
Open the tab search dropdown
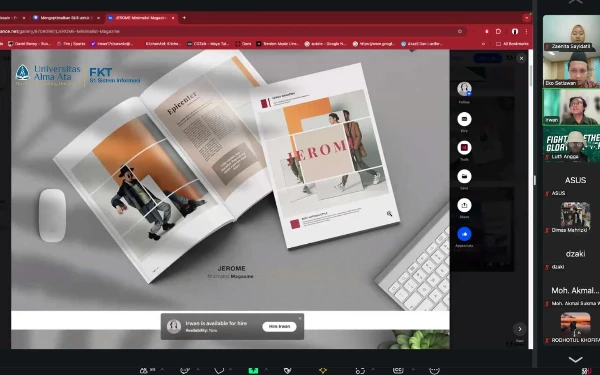coord(527,18)
